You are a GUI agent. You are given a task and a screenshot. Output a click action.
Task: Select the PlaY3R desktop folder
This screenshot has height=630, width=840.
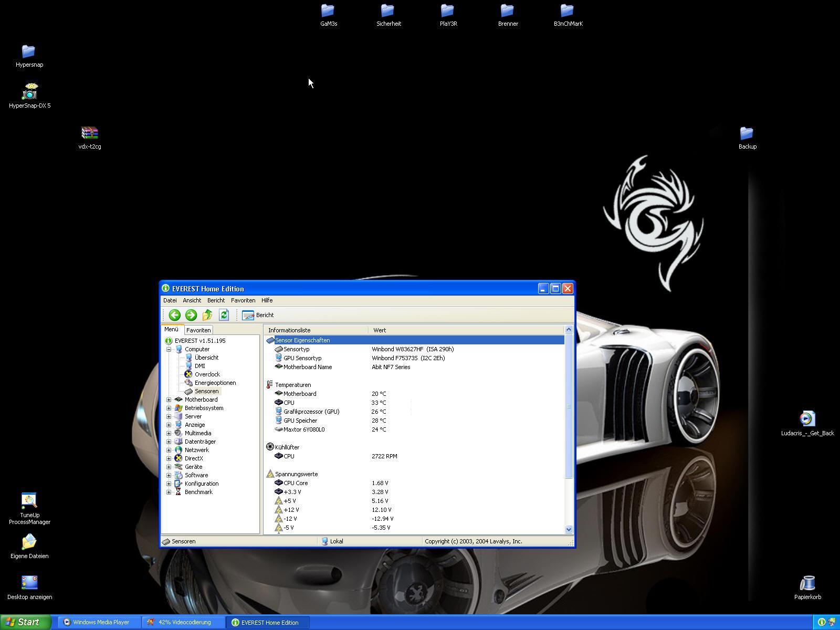448,15
